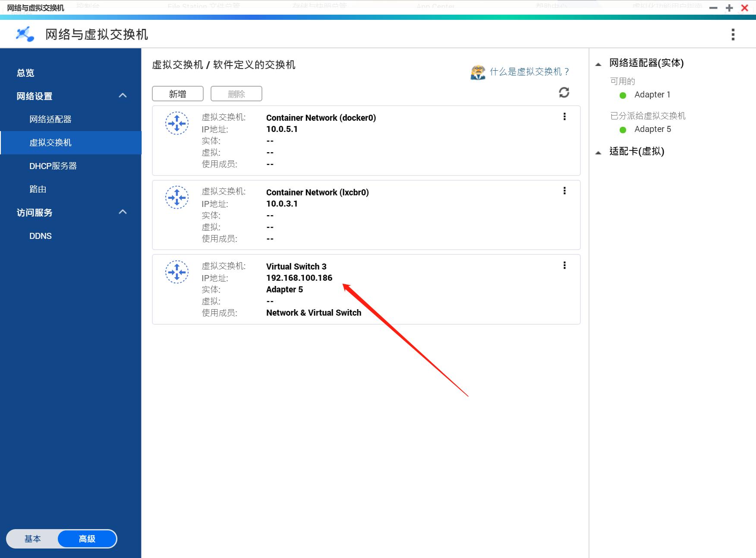The image size is (756, 558).
Task: Collapse the 网络设置 section
Action: pos(123,96)
